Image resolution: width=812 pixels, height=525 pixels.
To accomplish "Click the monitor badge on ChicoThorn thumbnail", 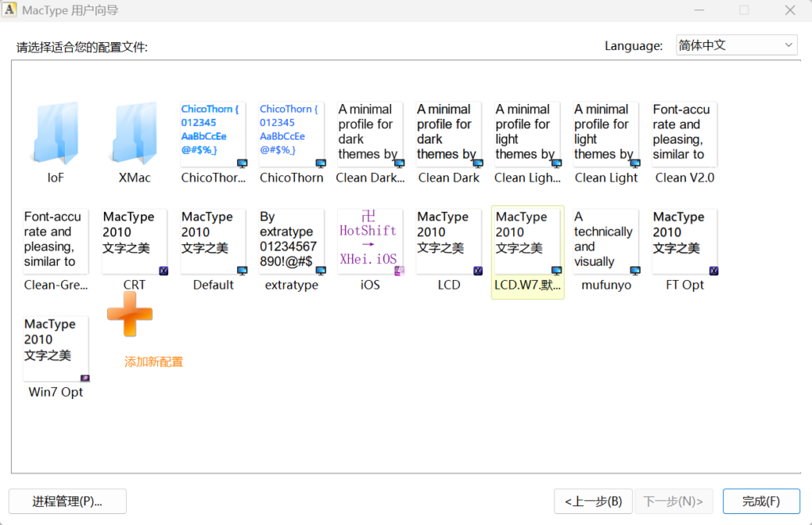I will [x=321, y=163].
